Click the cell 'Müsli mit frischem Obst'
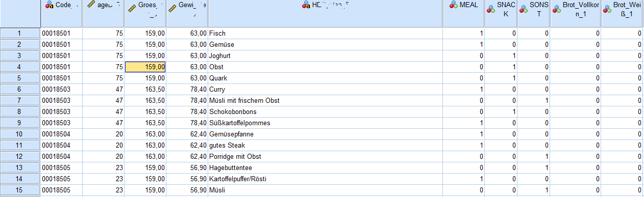The width and height of the screenshot is (644, 197). [x=325, y=101]
